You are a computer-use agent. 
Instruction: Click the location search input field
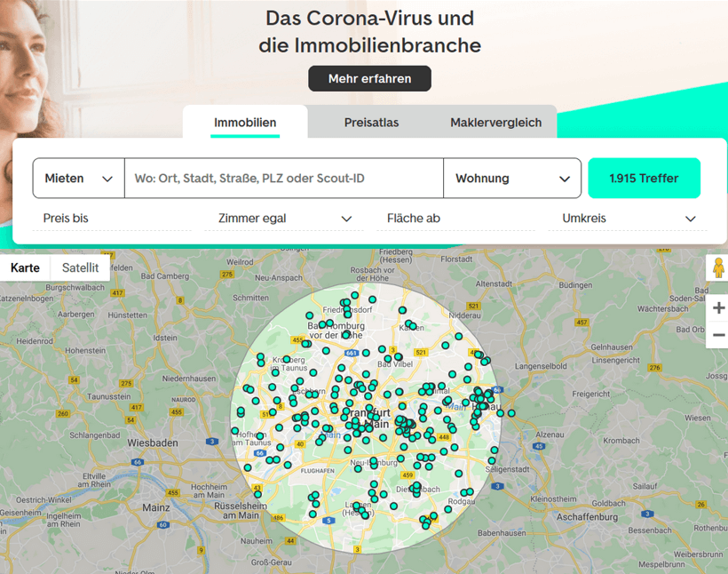[x=284, y=178]
